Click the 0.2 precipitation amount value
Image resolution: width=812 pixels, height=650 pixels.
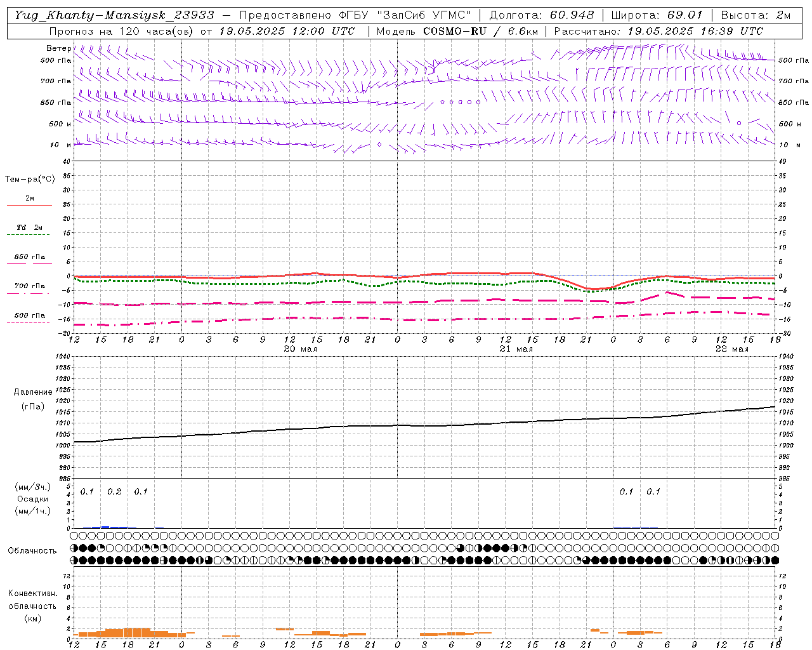click(114, 492)
